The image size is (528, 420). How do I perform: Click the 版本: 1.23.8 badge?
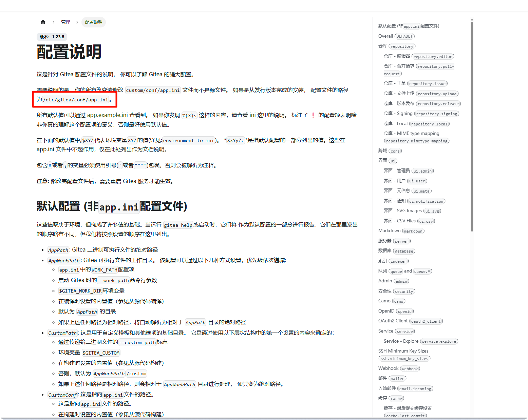click(x=52, y=37)
